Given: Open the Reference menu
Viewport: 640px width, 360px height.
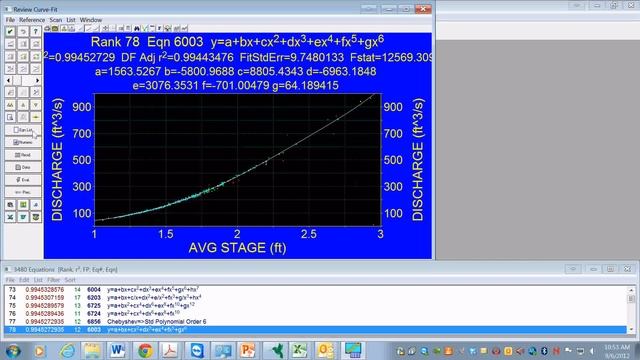Looking at the screenshot, I should [32, 20].
